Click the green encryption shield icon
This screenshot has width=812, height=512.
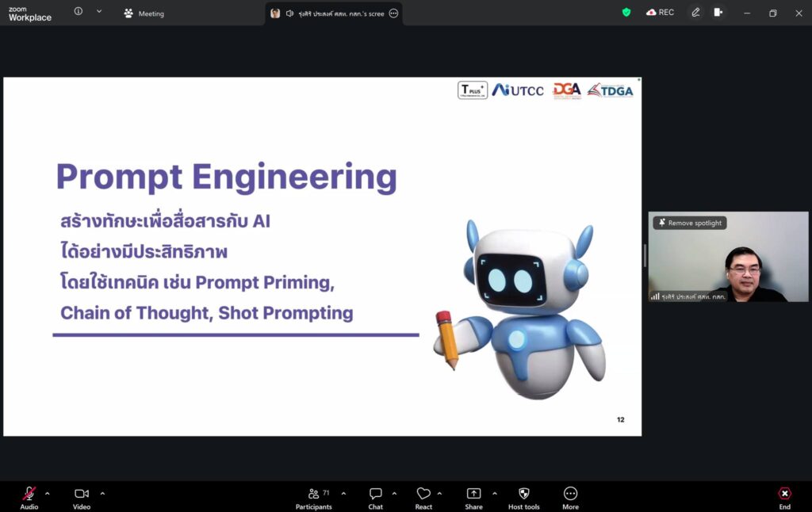click(626, 13)
